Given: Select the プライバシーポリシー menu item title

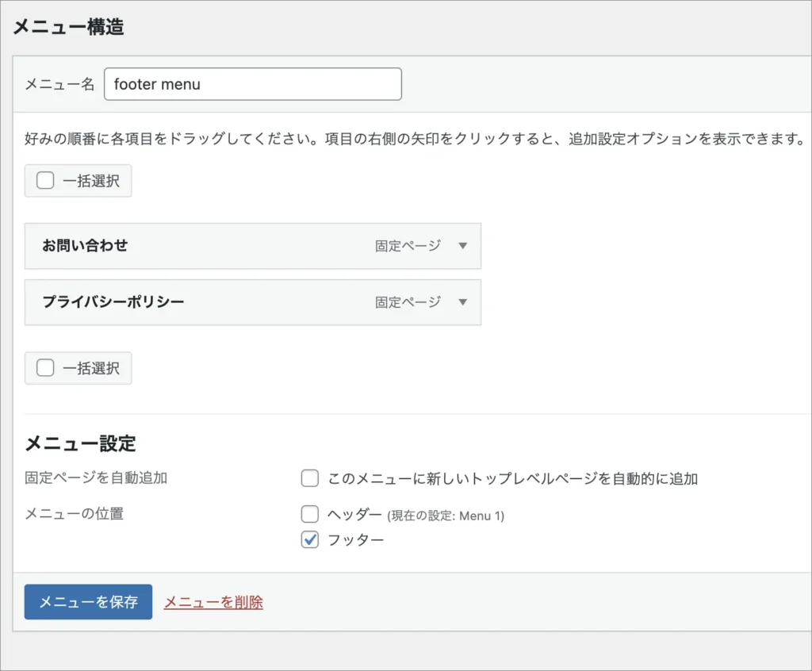Looking at the screenshot, I should pos(113,302).
